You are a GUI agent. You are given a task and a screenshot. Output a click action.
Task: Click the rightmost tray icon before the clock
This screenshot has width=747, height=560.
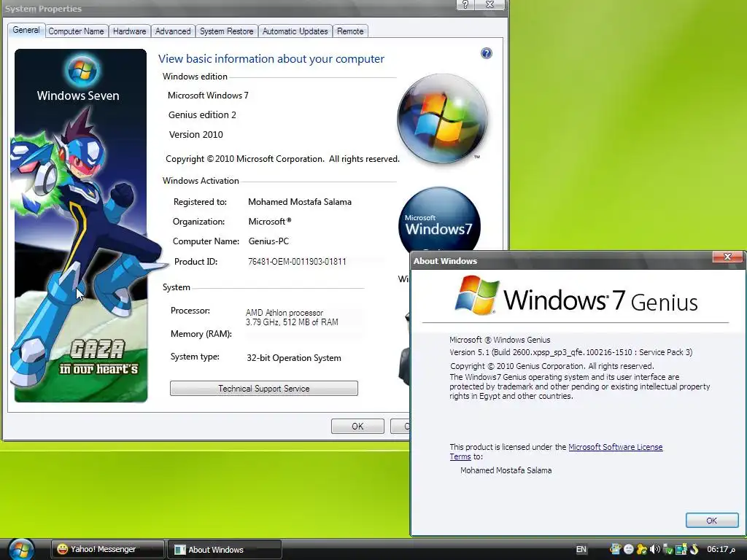click(x=694, y=549)
